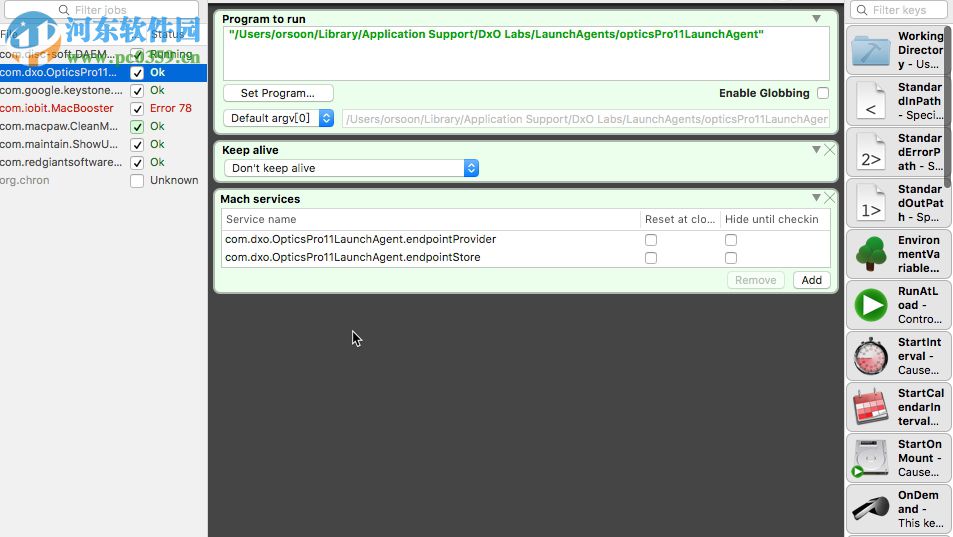Select the com.iobit.MacBooster job row

(103, 108)
